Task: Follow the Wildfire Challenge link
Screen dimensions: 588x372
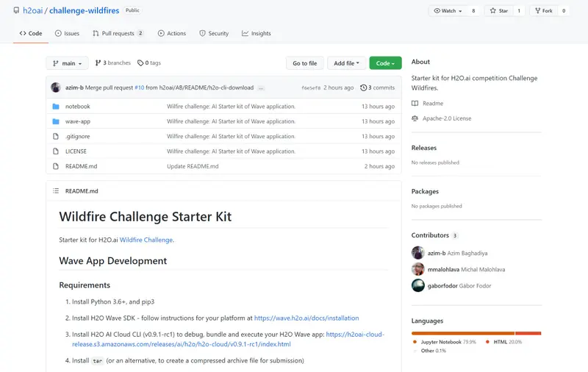Action: tap(146, 240)
